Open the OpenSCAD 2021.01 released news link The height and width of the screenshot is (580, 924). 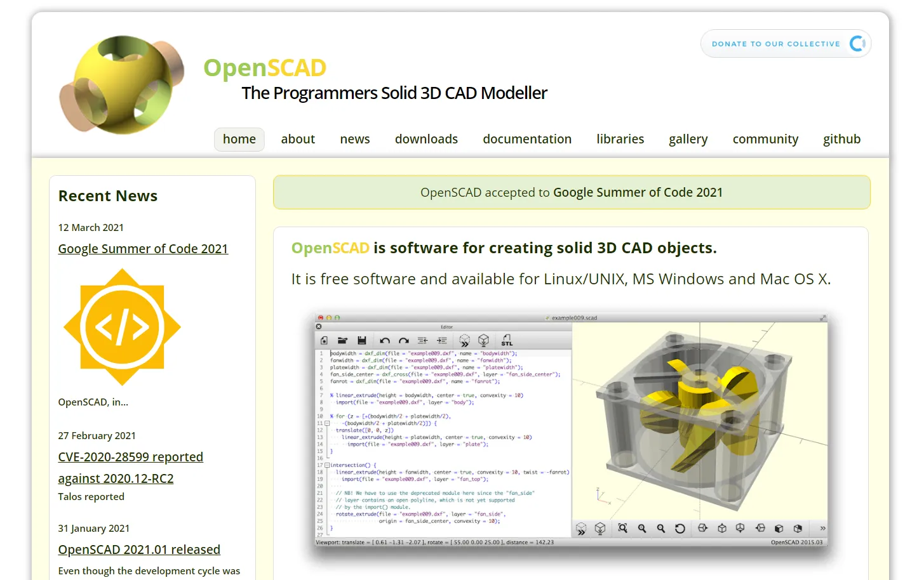pos(139,550)
